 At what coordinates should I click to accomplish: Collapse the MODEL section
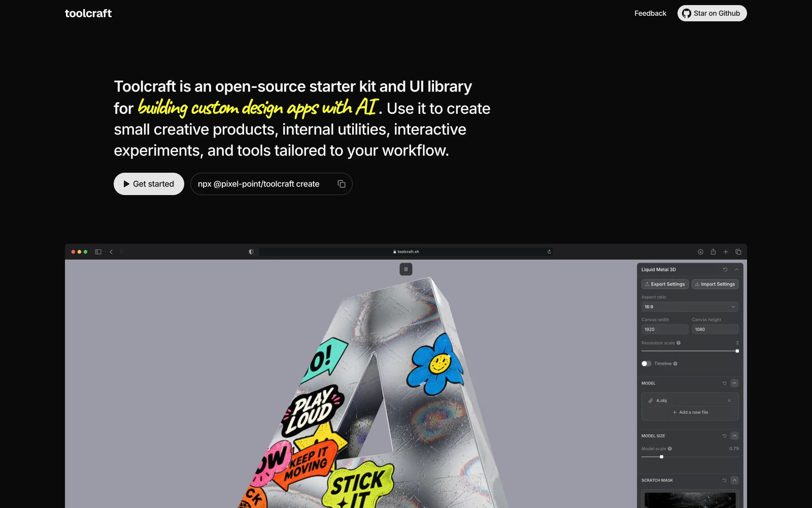coord(734,383)
